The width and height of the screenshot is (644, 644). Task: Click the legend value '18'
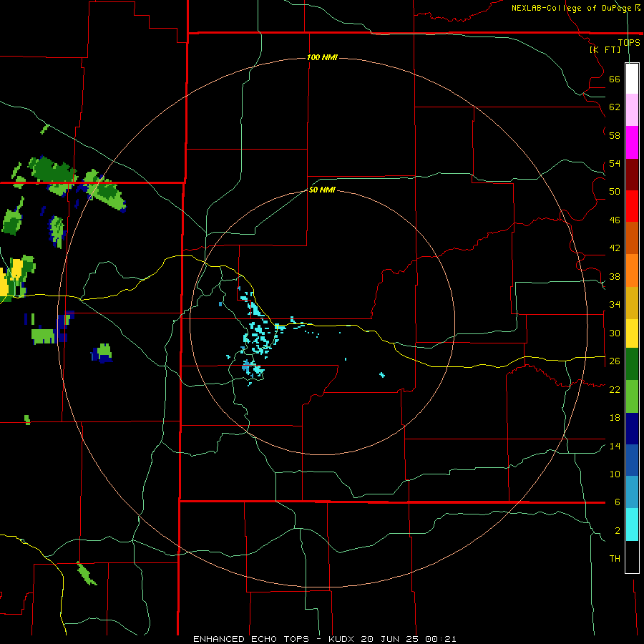(x=615, y=418)
